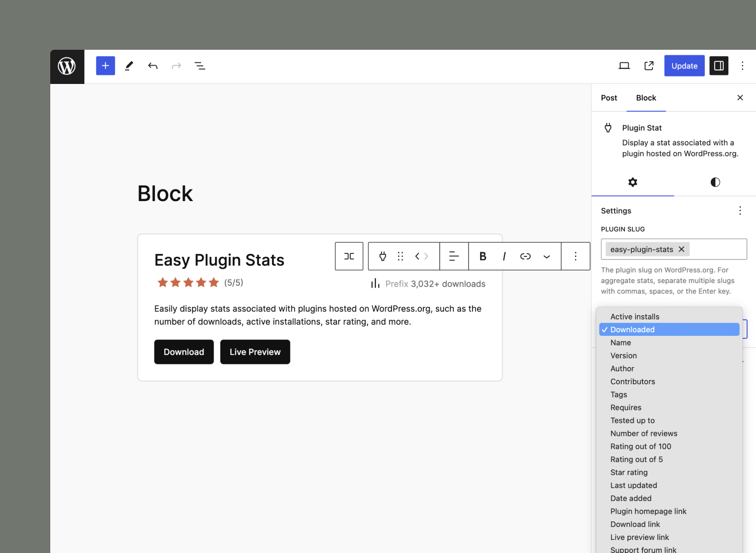The image size is (756, 553).
Task: Click the Plugin Stat plug block icon
Action: click(x=383, y=256)
